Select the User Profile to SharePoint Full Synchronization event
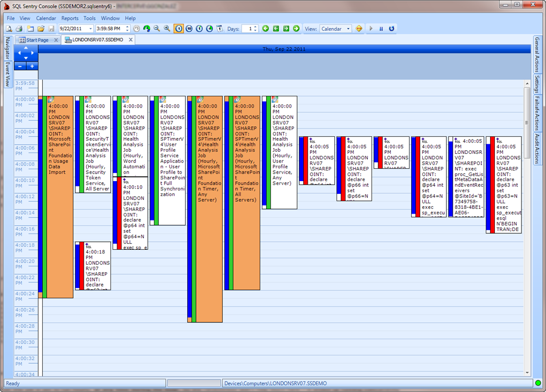The width and height of the screenshot is (546, 392). click(x=168, y=161)
